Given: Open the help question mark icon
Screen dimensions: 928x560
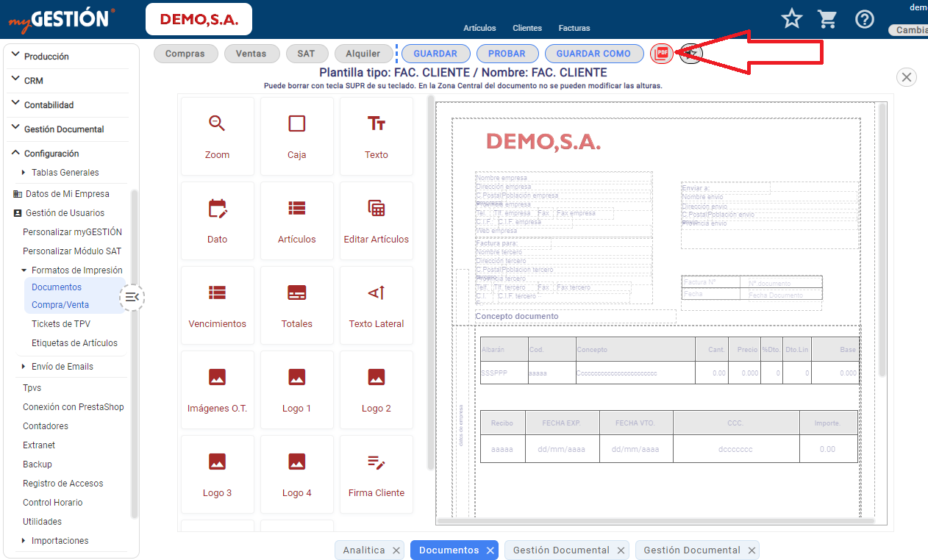Looking at the screenshot, I should tap(864, 18).
